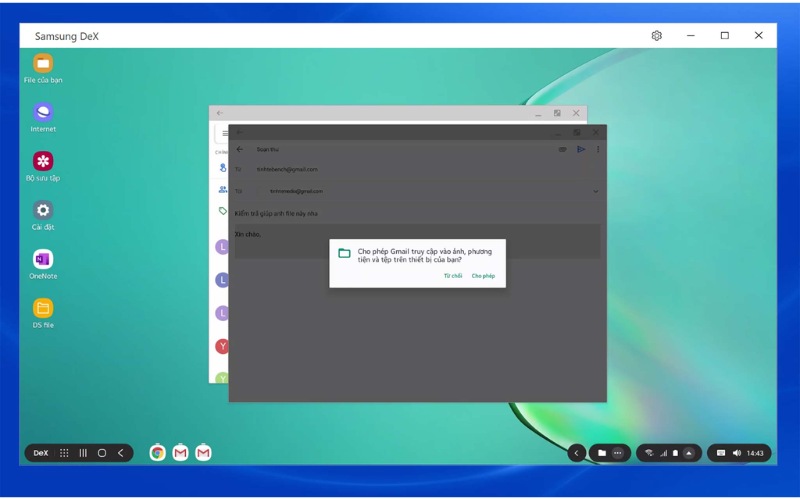Click the Tới recipient email field
Viewport: 800px width, 500px height.
[x=296, y=191]
